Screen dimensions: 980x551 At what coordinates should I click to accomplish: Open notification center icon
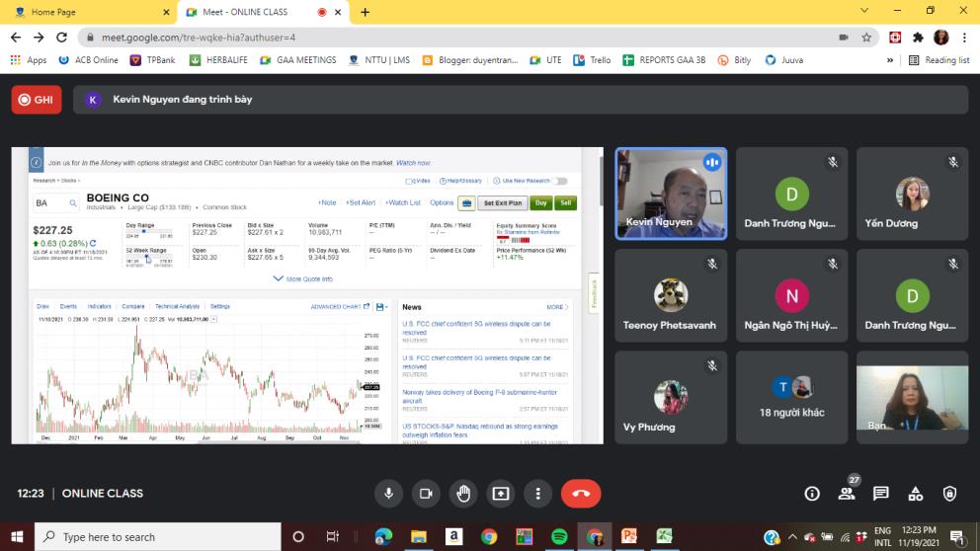pyautogui.click(x=957, y=537)
